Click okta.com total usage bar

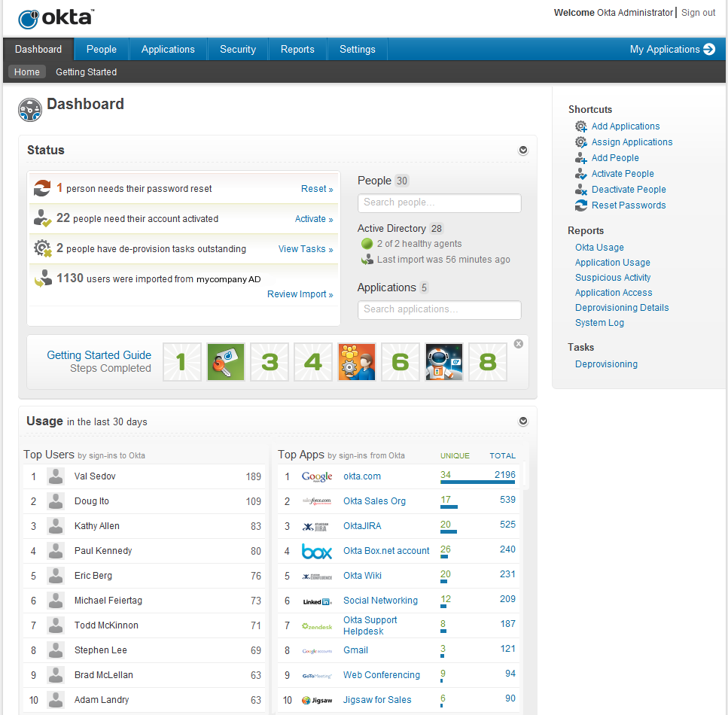477,482
